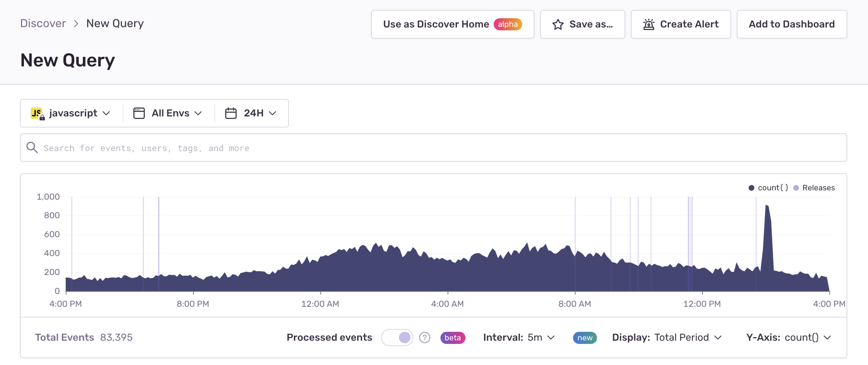
Task: Click Use as Discover Home button
Action: pyautogui.click(x=453, y=24)
